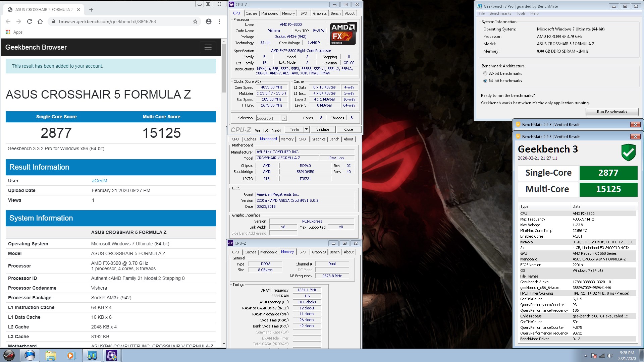Switch to Caches tab in top CPU-Z window
The width and height of the screenshot is (644, 362).
coord(251,13)
